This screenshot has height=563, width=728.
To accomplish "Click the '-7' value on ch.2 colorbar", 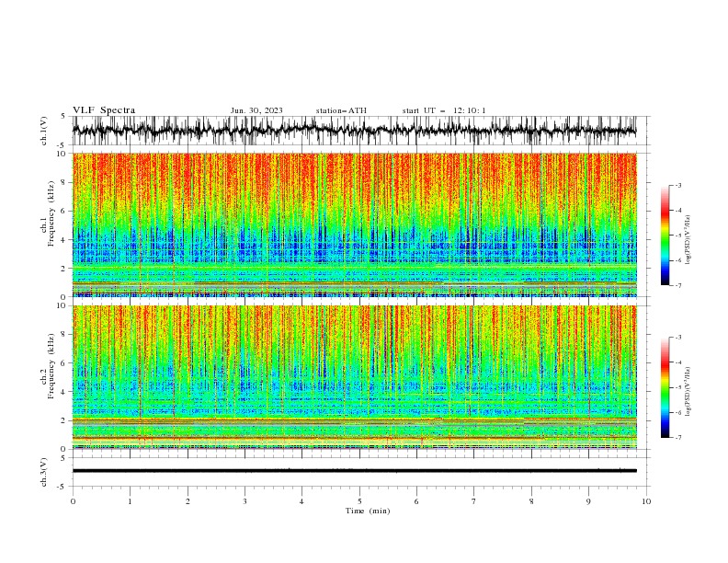I will pos(677,437).
